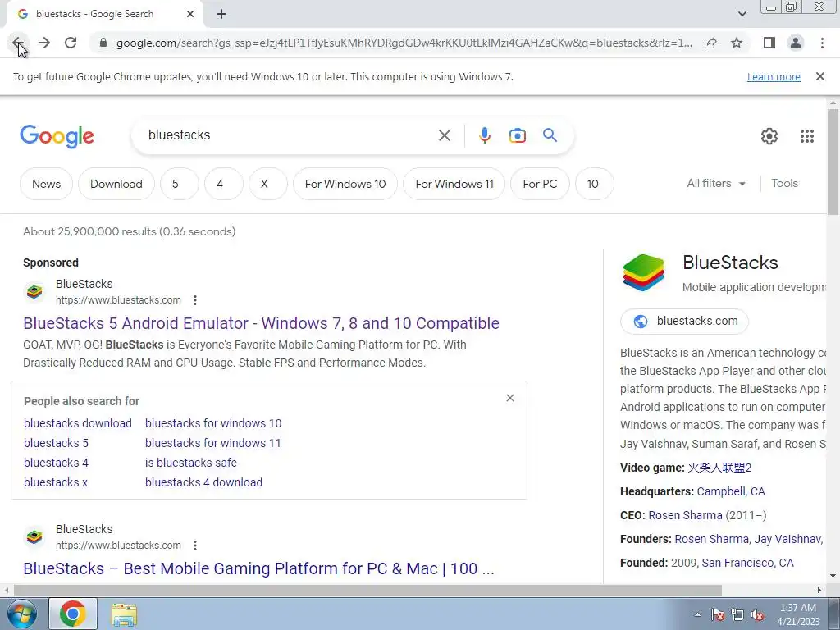The height and width of the screenshot is (630, 840).
Task: Click the horizontal scrollbar right arrow
Action: [819, 590]
